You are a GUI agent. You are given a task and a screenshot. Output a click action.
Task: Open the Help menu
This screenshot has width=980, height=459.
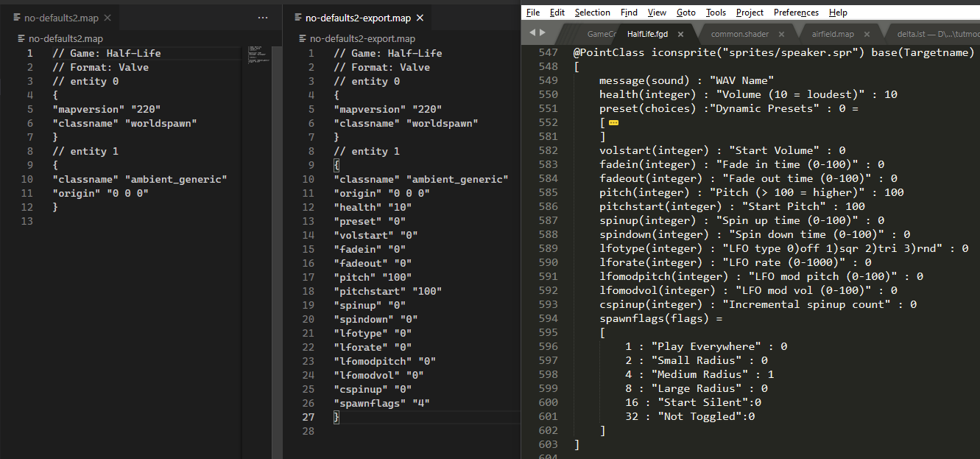(x=838, y=13)
